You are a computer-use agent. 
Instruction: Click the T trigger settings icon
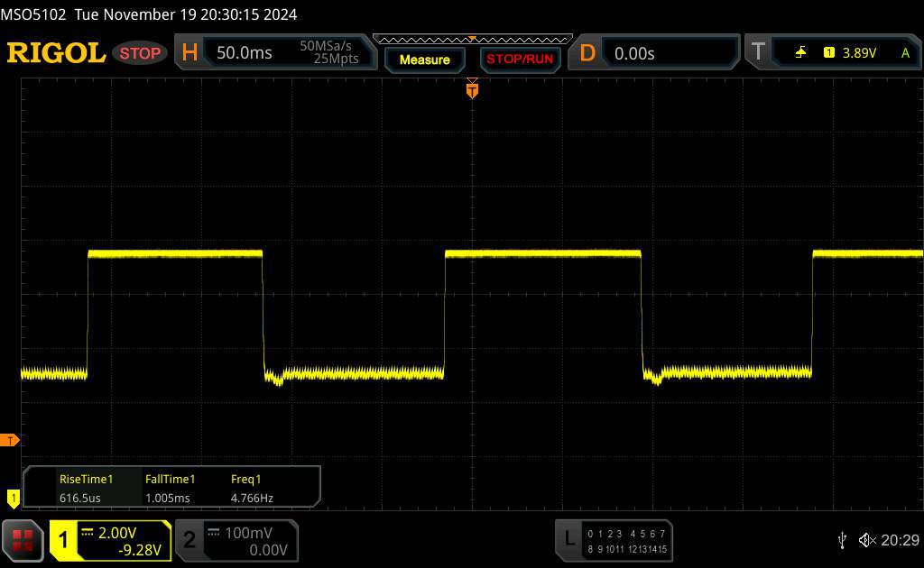[756, 53]
